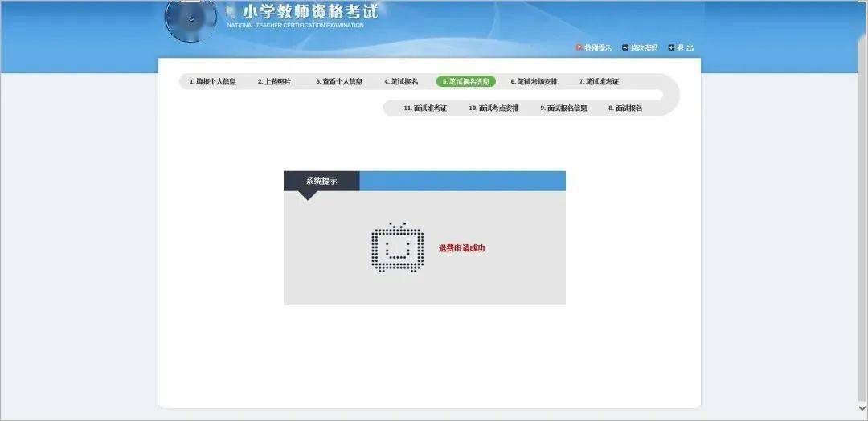Click the 退出 logout link
The height and width of the screenshot is (421, 868).
pos(685,48)
